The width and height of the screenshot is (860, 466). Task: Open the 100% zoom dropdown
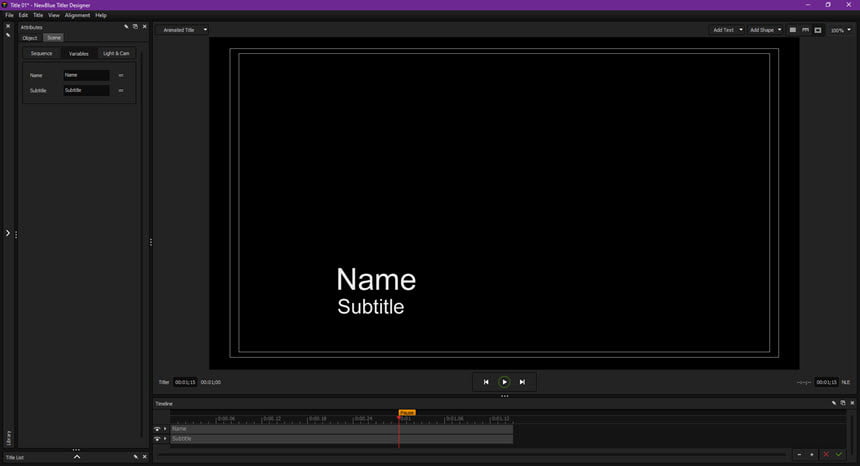coord(841,30)
